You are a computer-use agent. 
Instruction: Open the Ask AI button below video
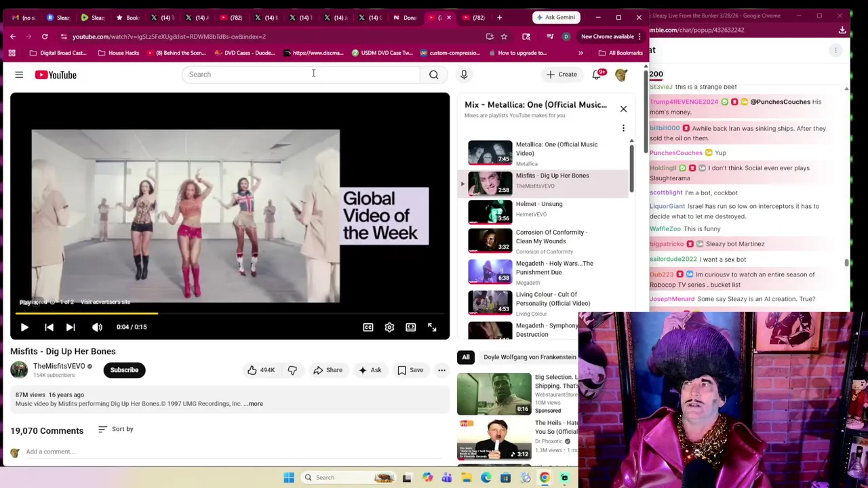coord(370,370)
